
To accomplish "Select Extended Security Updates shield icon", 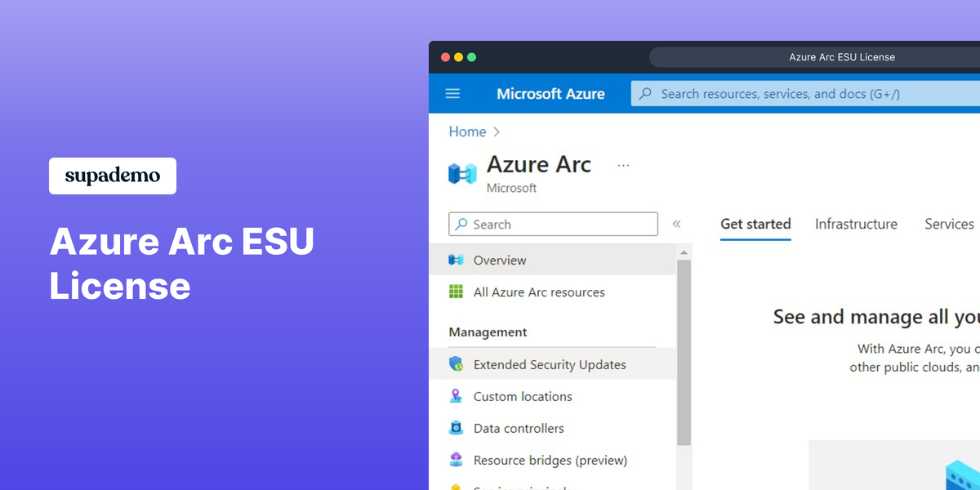I will pos(457,363).
